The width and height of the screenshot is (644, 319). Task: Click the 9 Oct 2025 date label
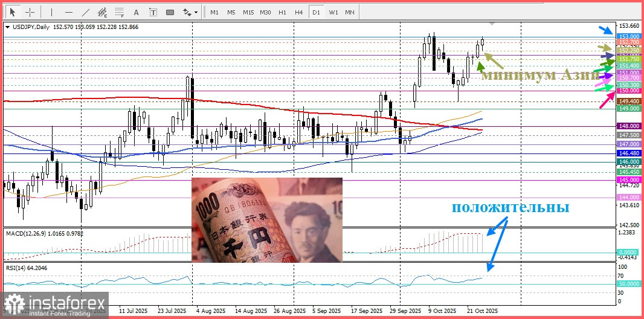(x=442, y=311)
